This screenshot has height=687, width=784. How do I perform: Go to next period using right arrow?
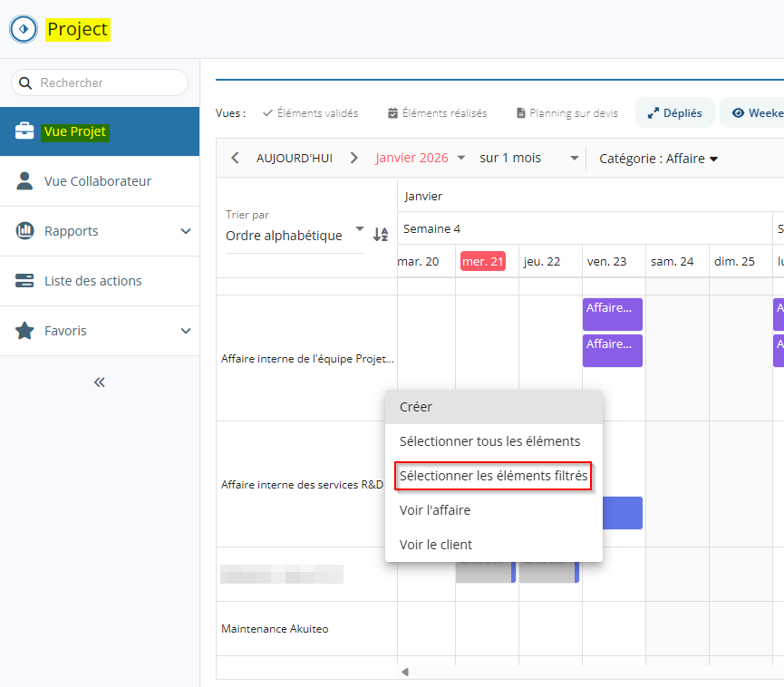[x=354, y=158]
